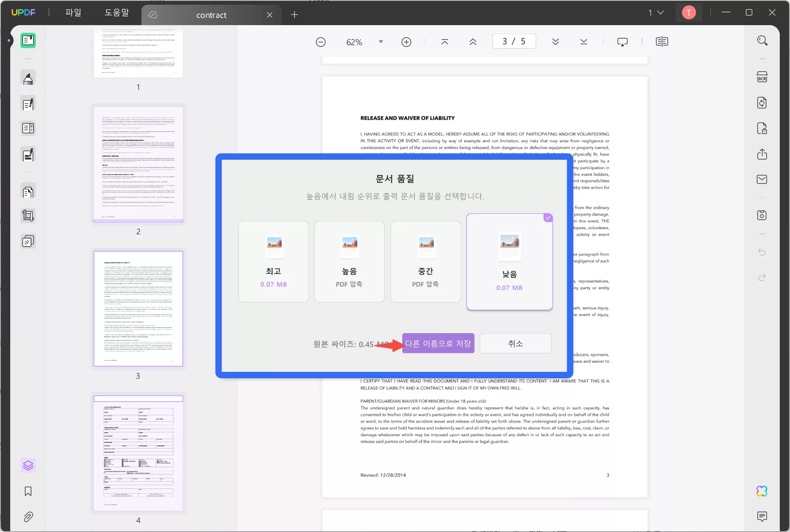
Task: Open the Organize Pages tool
Action: [x=28, y=128]
